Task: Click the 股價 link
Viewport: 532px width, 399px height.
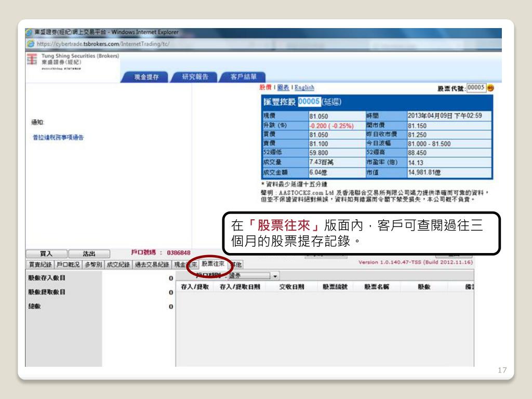Action: pyautogui.click(x=265, y=87)
